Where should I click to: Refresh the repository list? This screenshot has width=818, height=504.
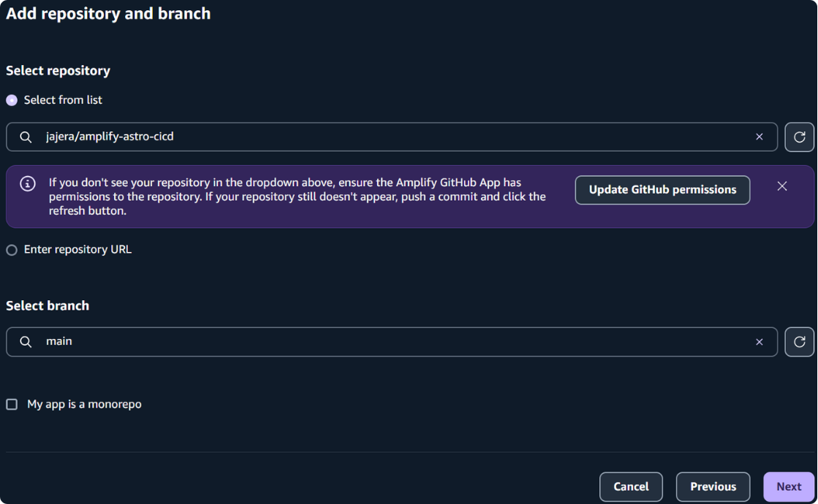pos(799,137)
